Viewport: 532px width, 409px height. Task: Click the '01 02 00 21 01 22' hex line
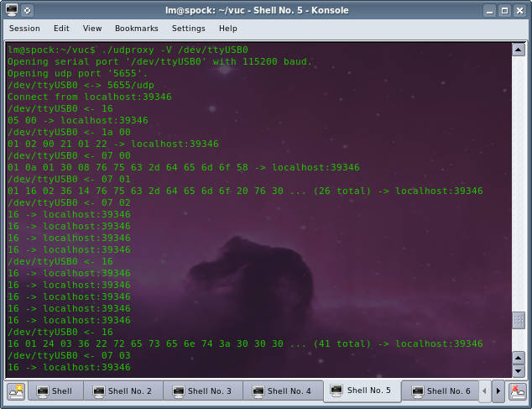[113, 144]
